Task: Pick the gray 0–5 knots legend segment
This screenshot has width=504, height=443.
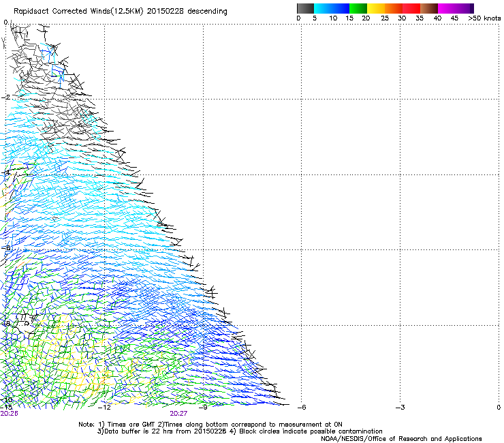Action: coord(305,8)
